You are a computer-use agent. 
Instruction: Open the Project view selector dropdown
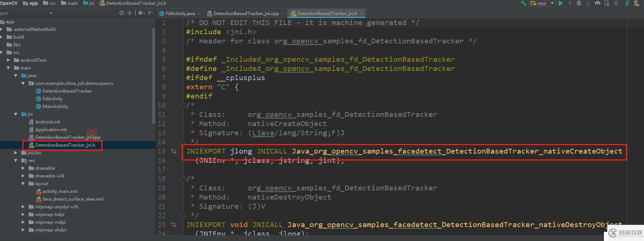[x=51, y=13]
